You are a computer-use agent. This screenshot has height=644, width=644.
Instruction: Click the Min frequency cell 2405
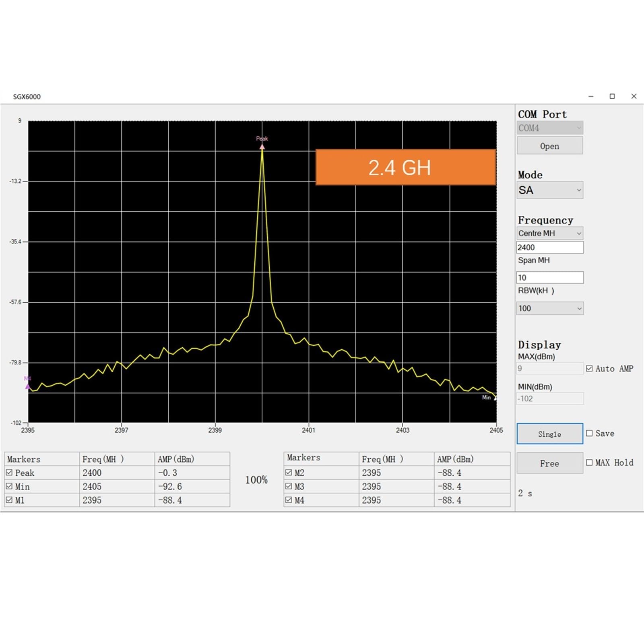click(x=117, y=486)
